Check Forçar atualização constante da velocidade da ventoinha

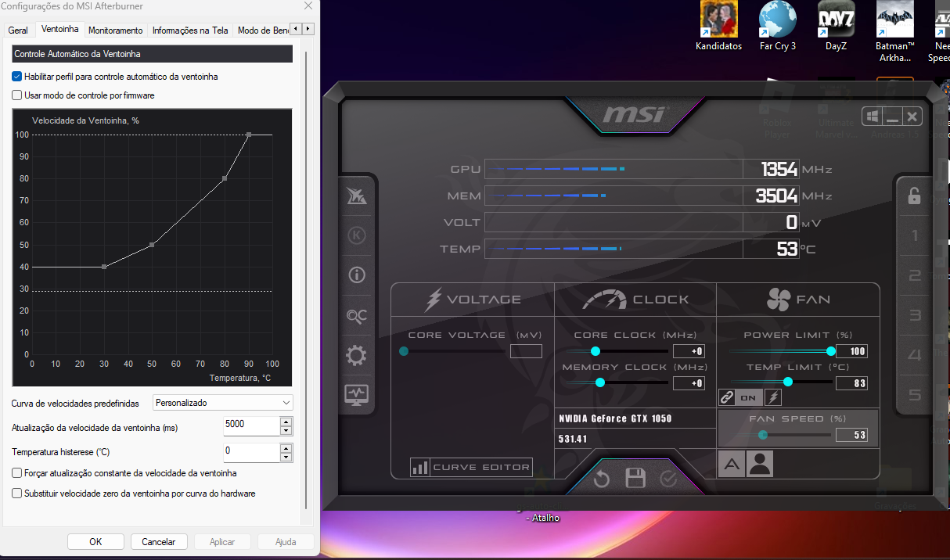tap(17, 473)
